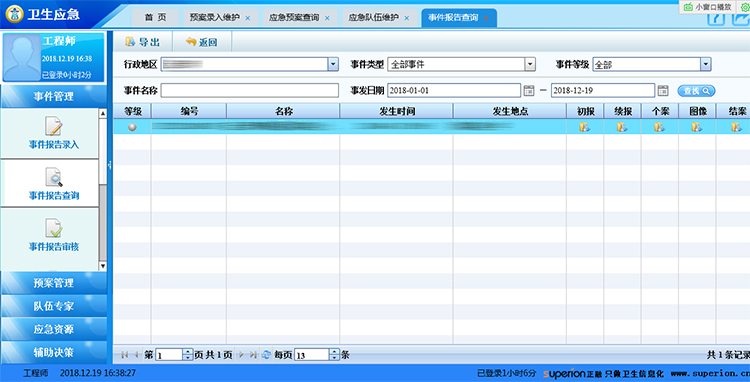The image size is (750, 382).
Task: Click the 卫生应急 logo icon
Action: pyautogui.click(x=14, y=14)
